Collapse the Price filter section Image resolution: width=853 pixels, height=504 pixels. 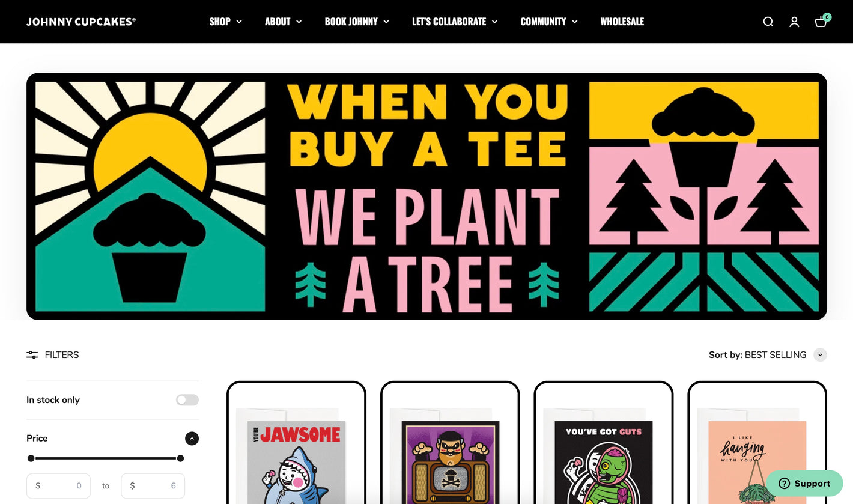pos(192,439)
